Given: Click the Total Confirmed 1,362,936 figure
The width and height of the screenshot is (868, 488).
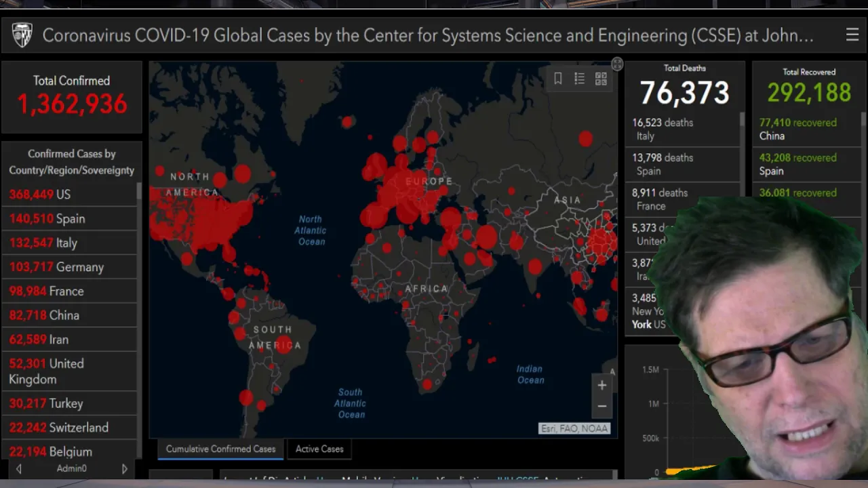Looking at the screenshot, I should coord(72,104).
